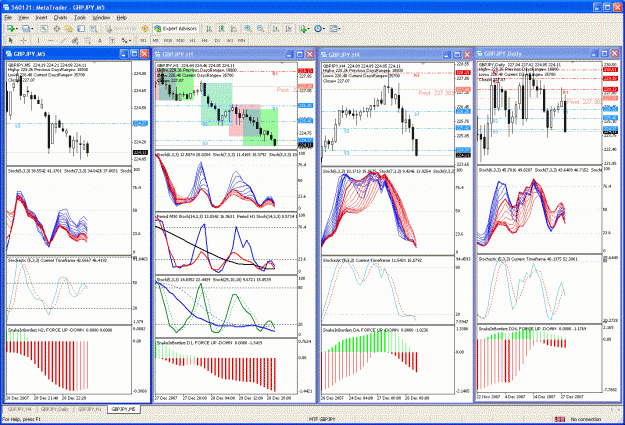Image resolution: width=625 pixels, height=425 pixels.
Task: Set timeframe to D1
Action: pyautogui.click(x=217, y=40)
